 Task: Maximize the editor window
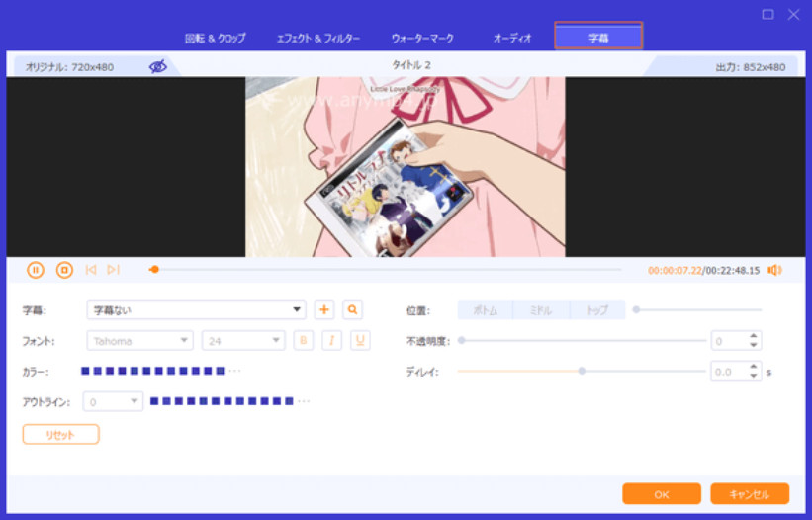click(x=767, y=14)
